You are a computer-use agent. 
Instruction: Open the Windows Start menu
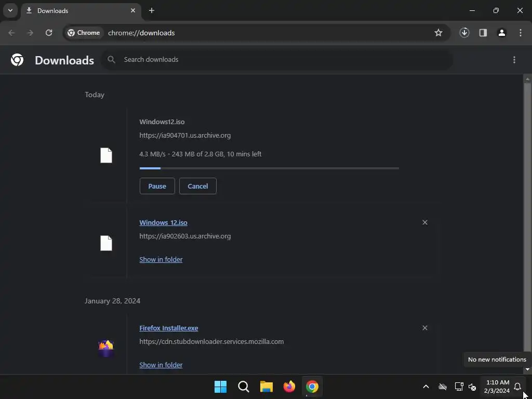220,387
